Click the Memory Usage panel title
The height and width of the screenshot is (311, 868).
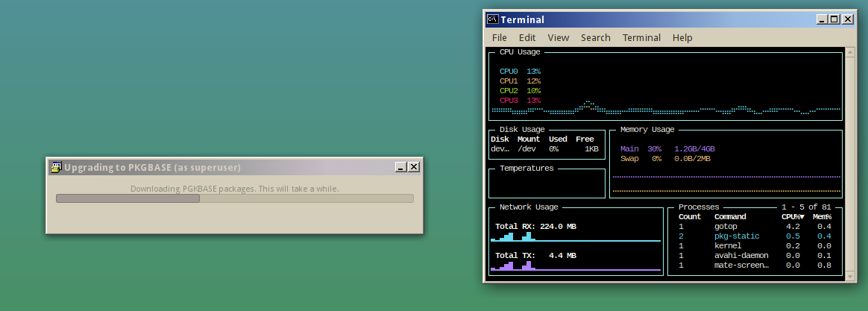pyautogui.click(x=647, y=130)
